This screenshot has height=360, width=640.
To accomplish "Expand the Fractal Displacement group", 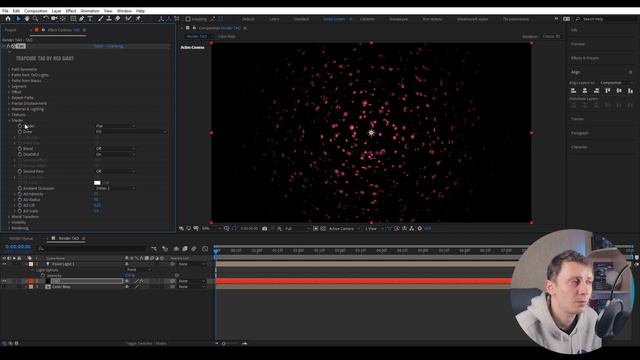I will coord(9,104).
